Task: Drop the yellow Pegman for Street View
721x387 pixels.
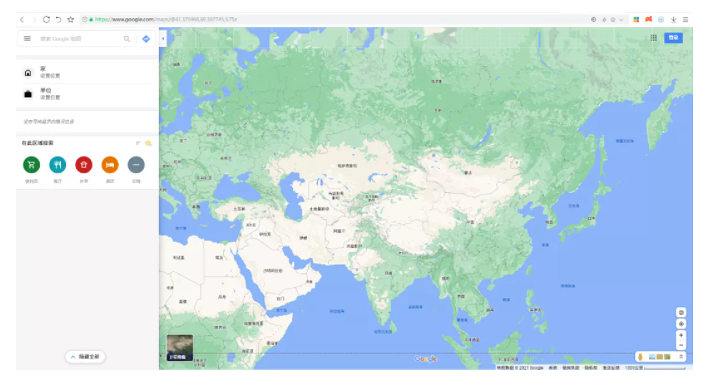Action: (640, 357)
